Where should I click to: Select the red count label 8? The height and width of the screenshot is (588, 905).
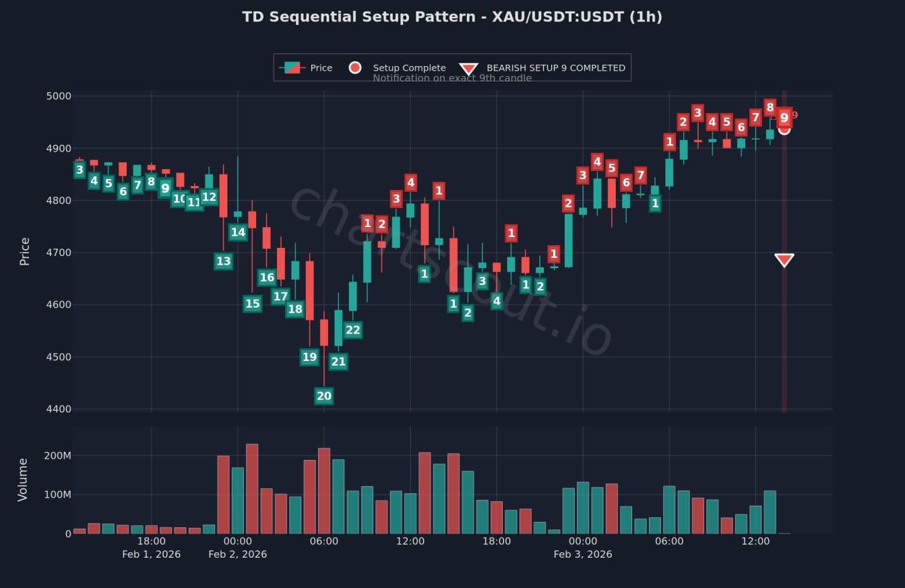[x=770, y=108]
